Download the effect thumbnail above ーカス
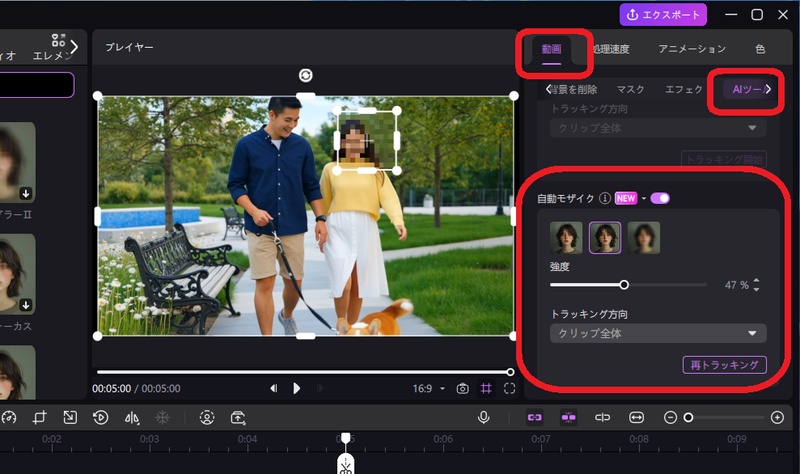 coord(26,305)
